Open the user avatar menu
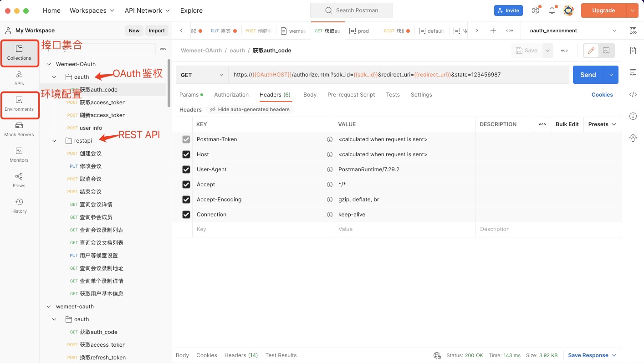The height and width of the screenshot is (364, 644). coord(568,10)
